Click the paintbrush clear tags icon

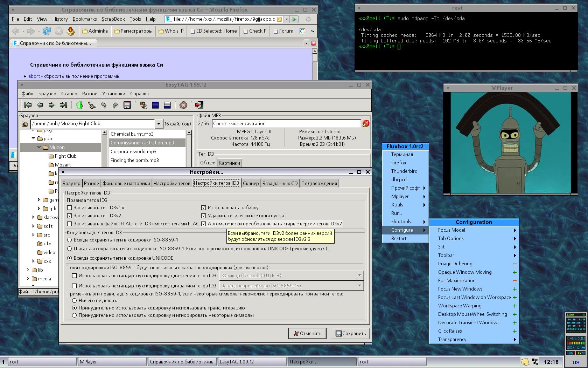coord(92,105)
